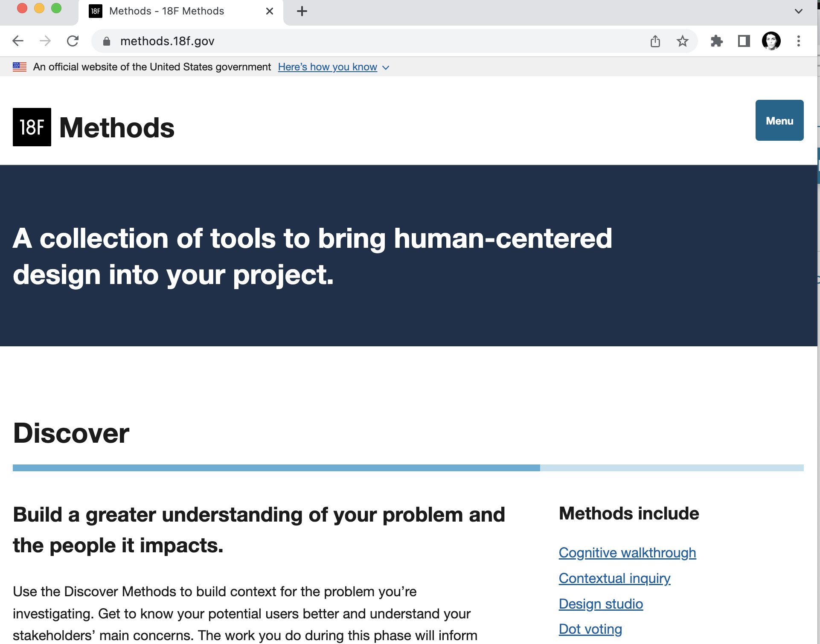The width and height of the screenshot is (820, 644).
Task: Open Chrome three-dot menu
Action: click(x=798, y=41)
